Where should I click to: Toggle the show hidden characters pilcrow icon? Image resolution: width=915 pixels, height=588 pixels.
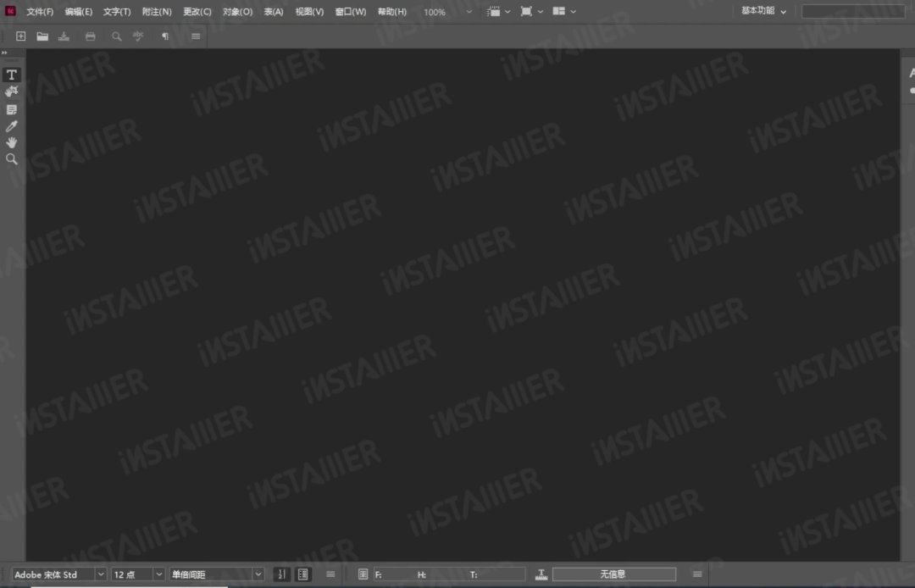pyautogui.click(x=165, y=36)
